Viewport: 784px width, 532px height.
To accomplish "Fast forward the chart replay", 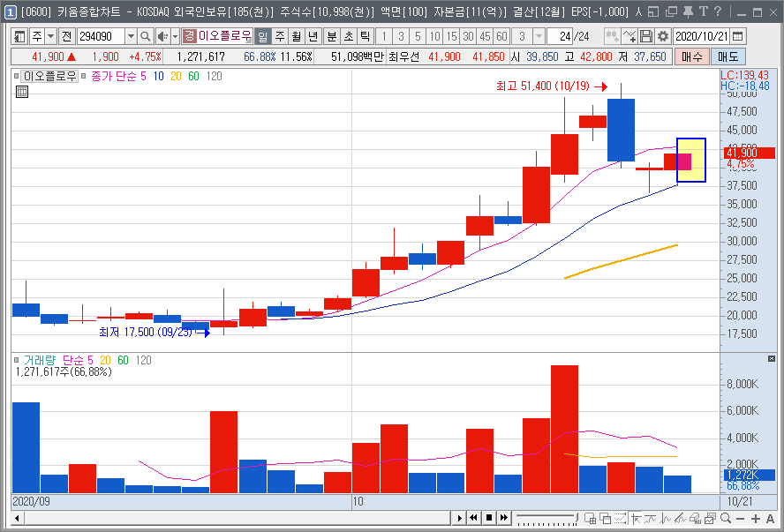I will point(504,518).
